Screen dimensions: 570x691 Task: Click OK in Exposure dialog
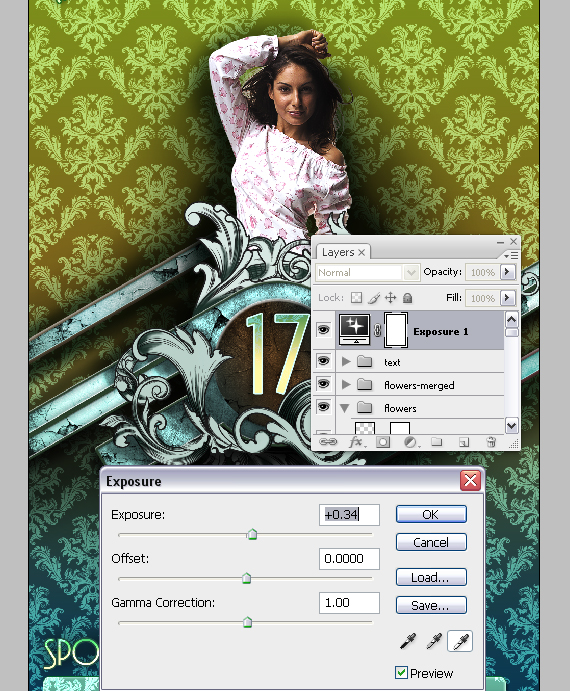pyautogui.click(x=431, y=514)
